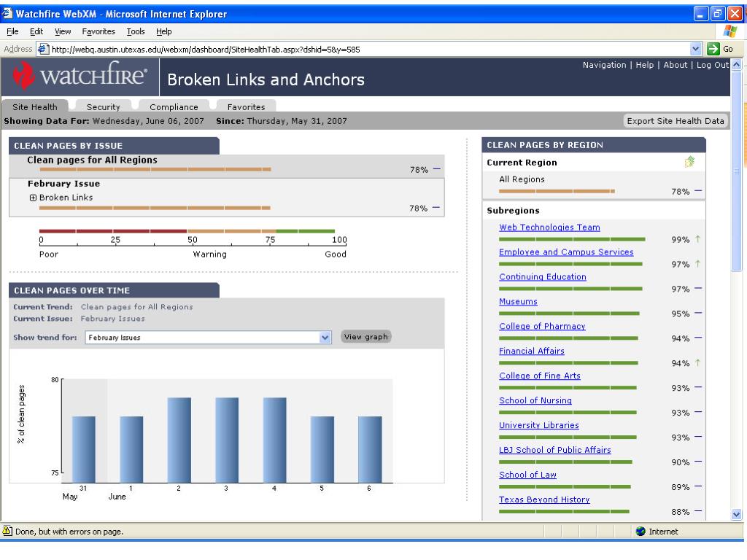Click the page icon in address bar

(43, 49)
